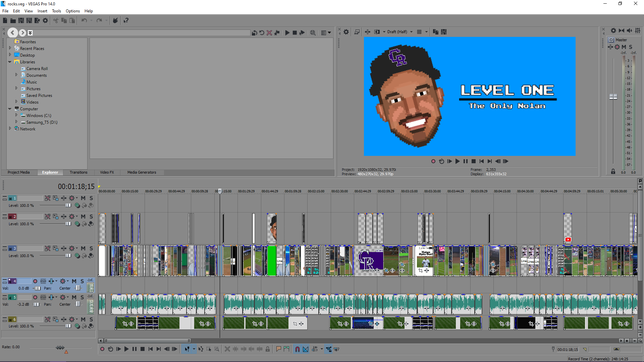This screenshot has height=362, width=644.
Task: Open the Explorer Views dropdown
Action: point(326,33)
